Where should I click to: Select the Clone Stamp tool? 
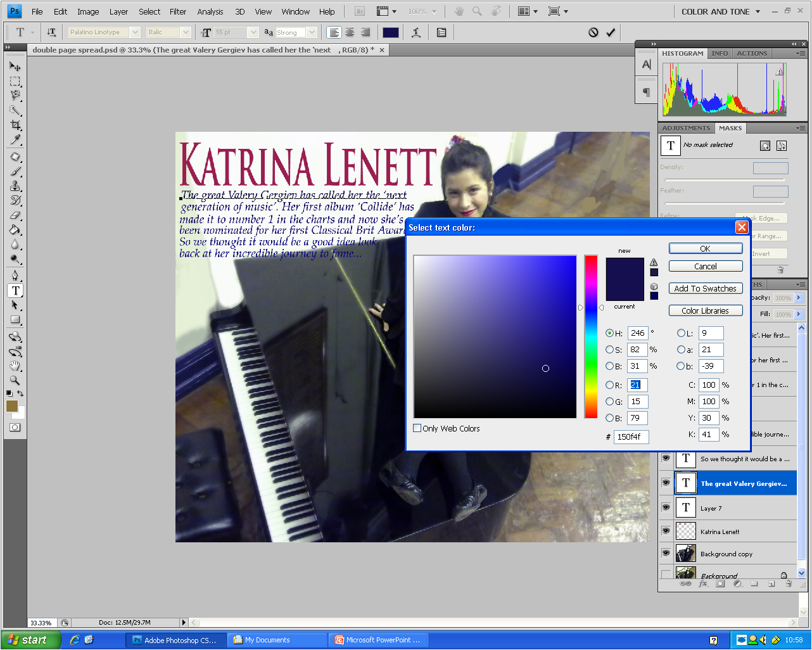[15, 186]
